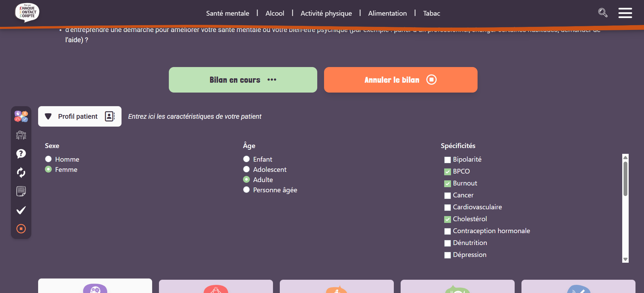
Task: Click the colorful themes icon in sidebar
Action: (x=21, y=116)
